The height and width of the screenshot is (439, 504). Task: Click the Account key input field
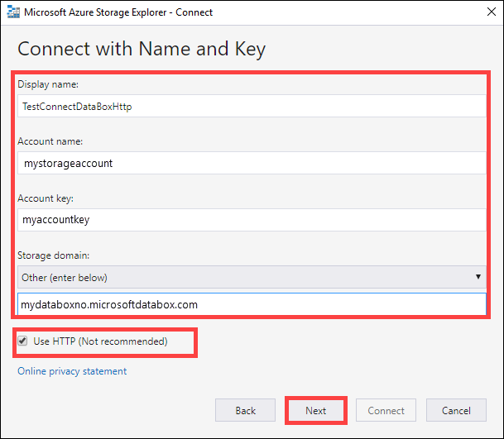(x=252, y=220)
